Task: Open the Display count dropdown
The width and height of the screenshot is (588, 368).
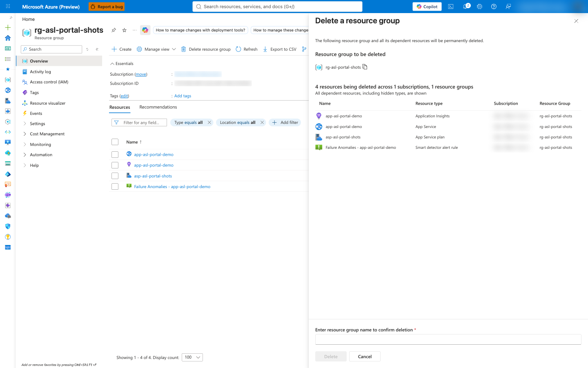Action: pos(192,357)
